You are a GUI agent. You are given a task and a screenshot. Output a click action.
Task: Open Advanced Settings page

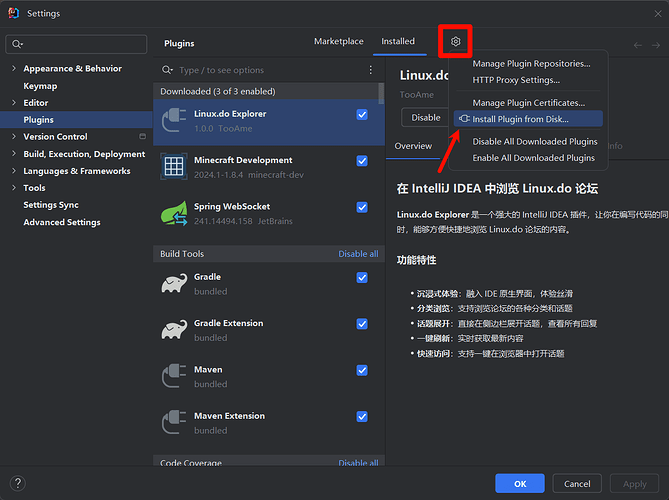62,222
